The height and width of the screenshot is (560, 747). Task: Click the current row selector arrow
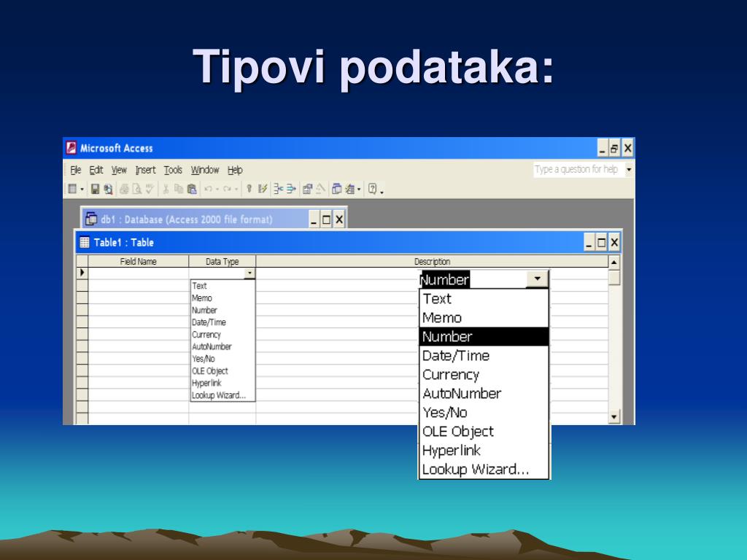pyautogui.click(x=82, y=273)
